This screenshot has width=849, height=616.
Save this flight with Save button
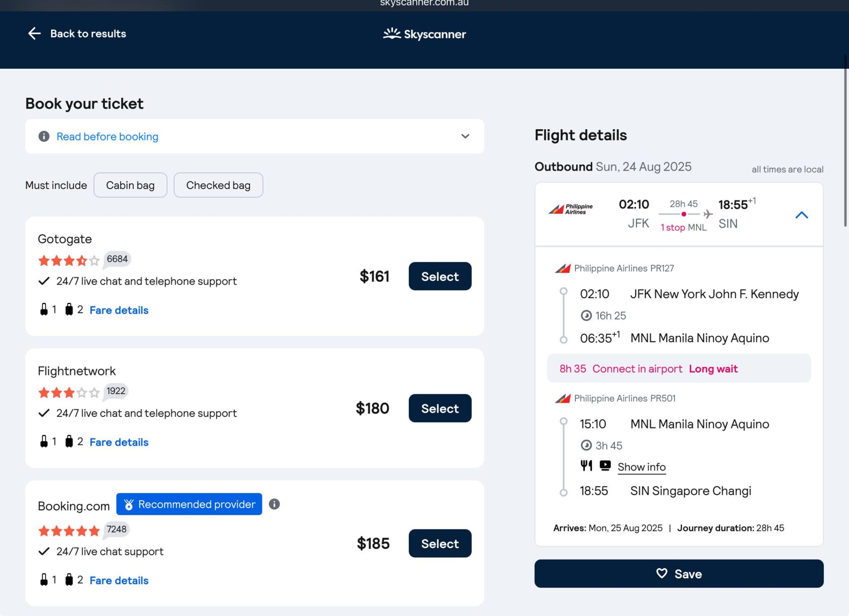679,574
